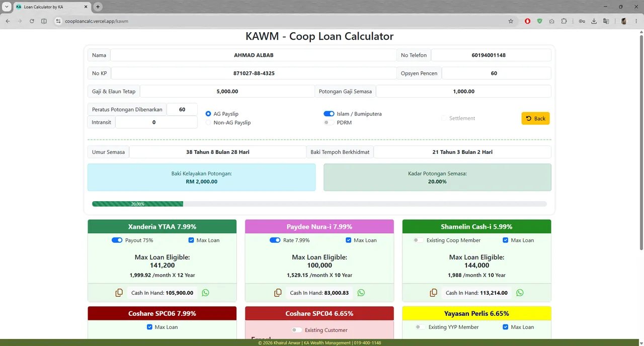
Task: Click the yellow Back button
Action: (535, 118)
